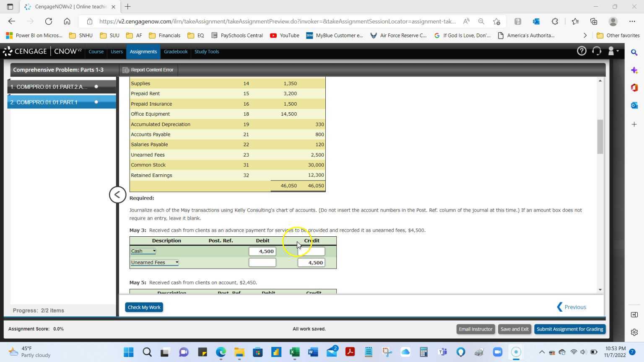This screenshot has height=362, width=644.
Task: Add this page to favorites star icon
Action: 497,21
